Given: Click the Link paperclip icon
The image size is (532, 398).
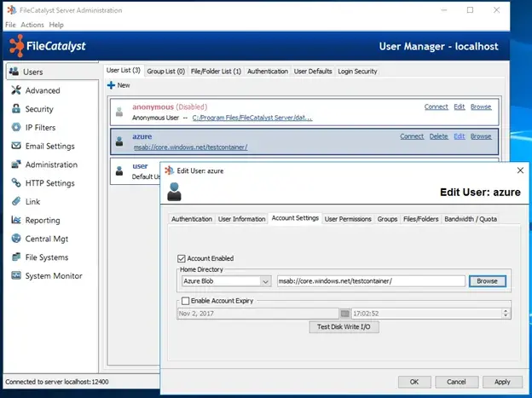Looking at the screenshot, I should tap(16, 201).
